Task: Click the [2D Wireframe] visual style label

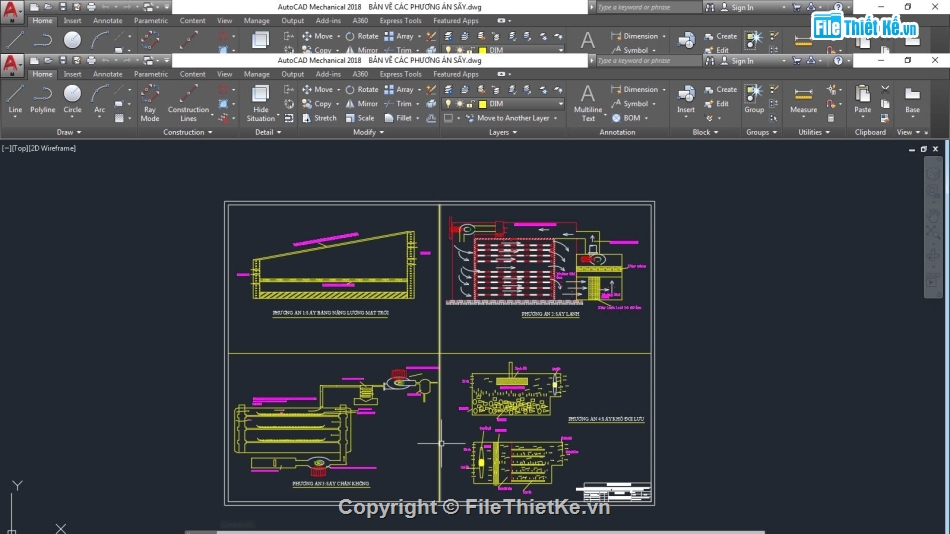Action: pos(52,148)
